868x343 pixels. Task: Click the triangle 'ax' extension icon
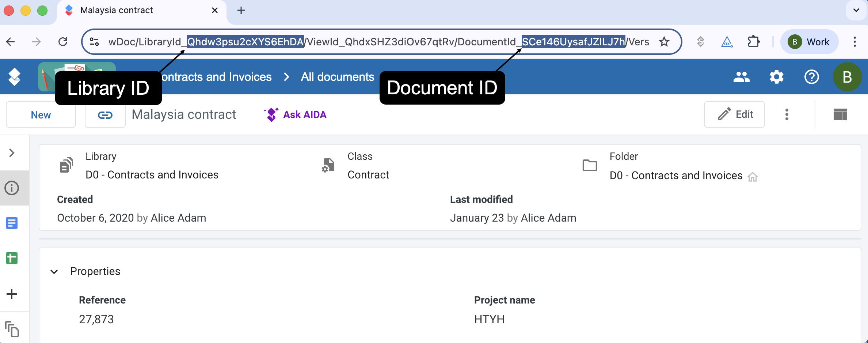pos(727,42)
